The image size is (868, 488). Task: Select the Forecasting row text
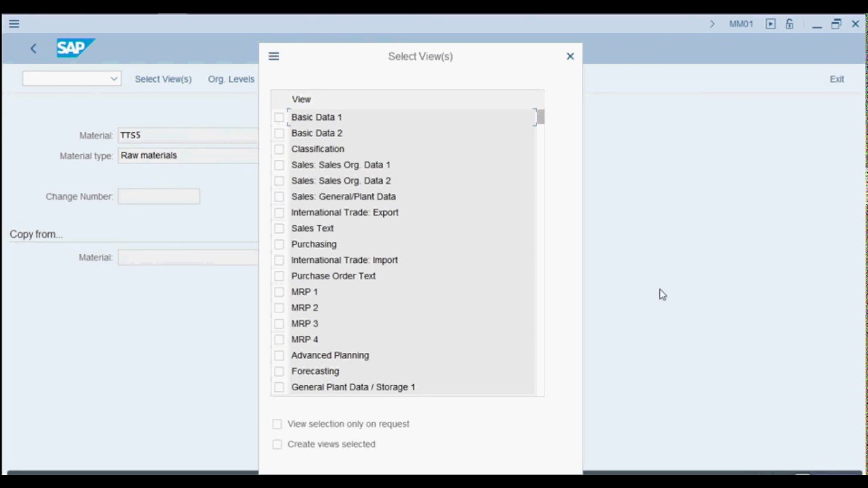(x=315, y=371)
